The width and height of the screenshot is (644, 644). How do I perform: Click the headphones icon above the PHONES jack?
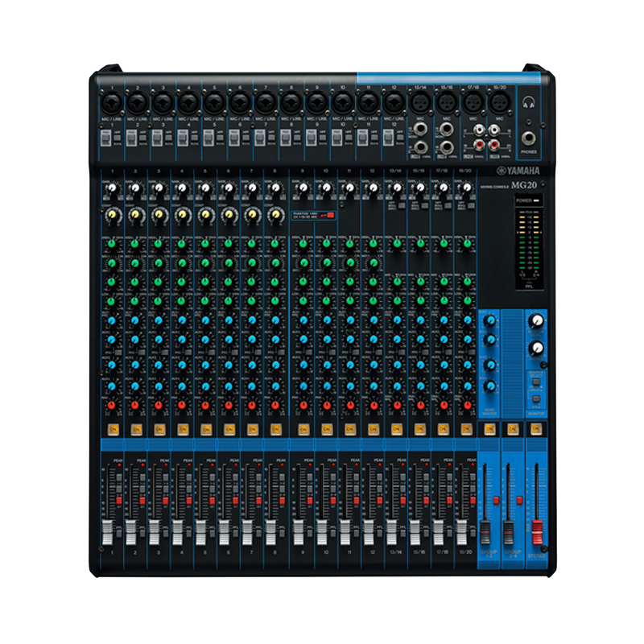click(x=528, y=103)
